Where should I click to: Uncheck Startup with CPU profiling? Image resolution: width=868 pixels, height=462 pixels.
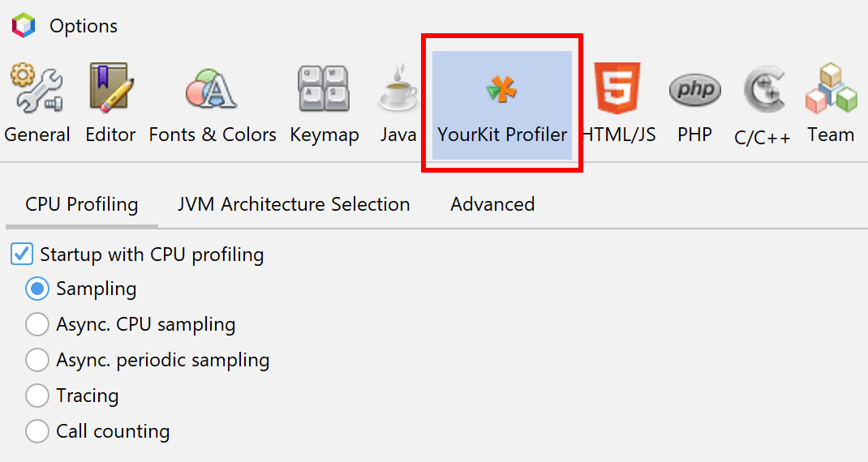(22, 254)
